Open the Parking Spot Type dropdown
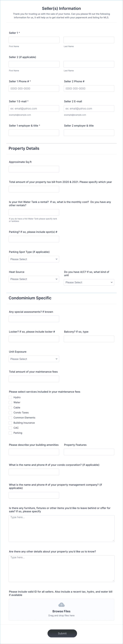This screenshot has width=123, height=644. coord(34,259)
